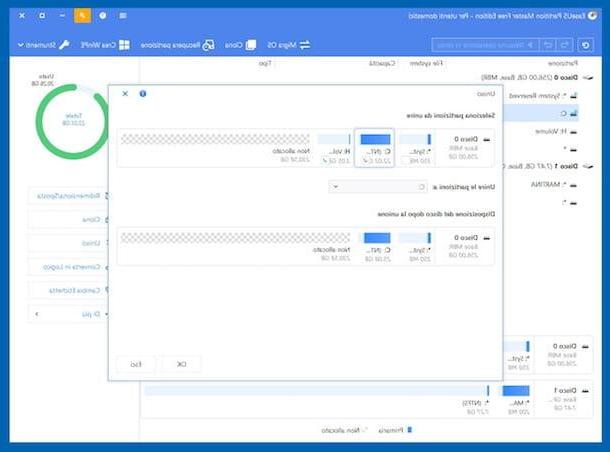Click the info icon in Unisci dialog
This screenshot has width=610, height=452.
pyautogui.click(x=143, y=94)
